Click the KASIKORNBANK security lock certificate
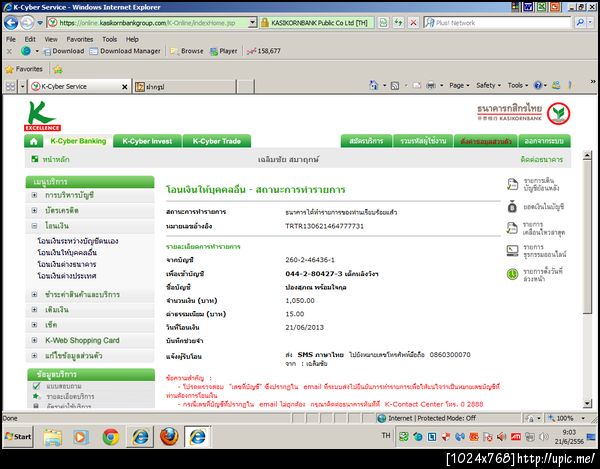 pos(315,23)
